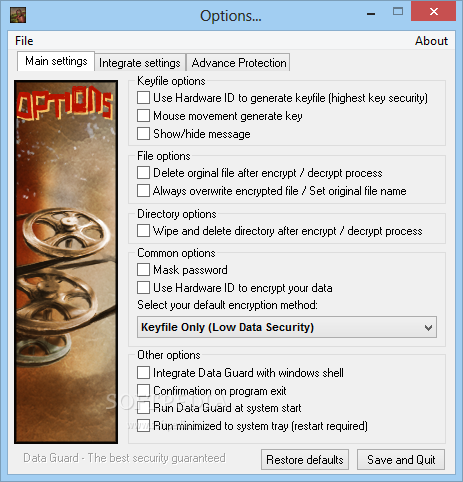463x482 pixels.
Task: Click the 'Directory options' group label
Action: pos(177,214)
